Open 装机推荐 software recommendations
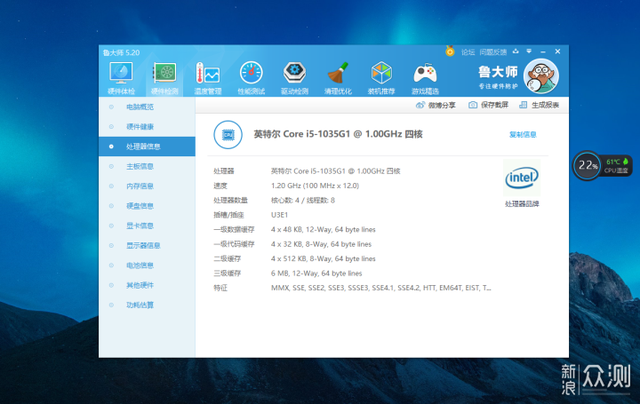The height and width of the screenshot is (404, 640). 381,78
